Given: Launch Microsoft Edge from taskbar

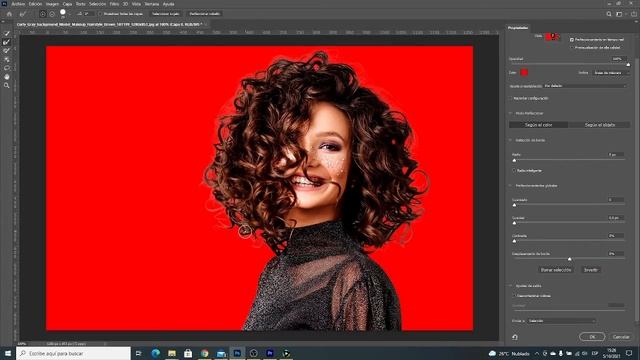Looking at the screenshot, I should click(156, 353).
